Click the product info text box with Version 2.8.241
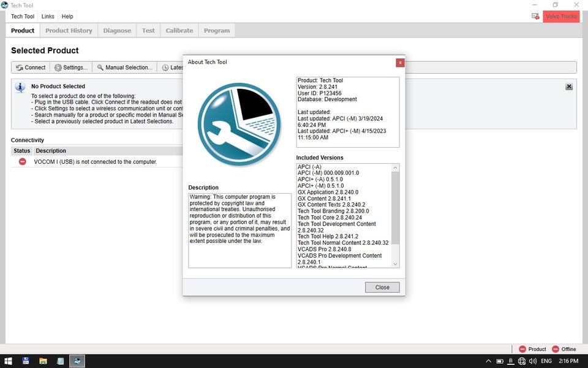 click(348, 112)
